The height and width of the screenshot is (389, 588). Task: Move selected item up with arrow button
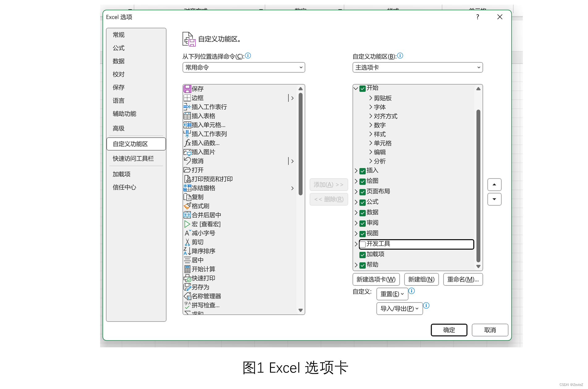(494, 185)
